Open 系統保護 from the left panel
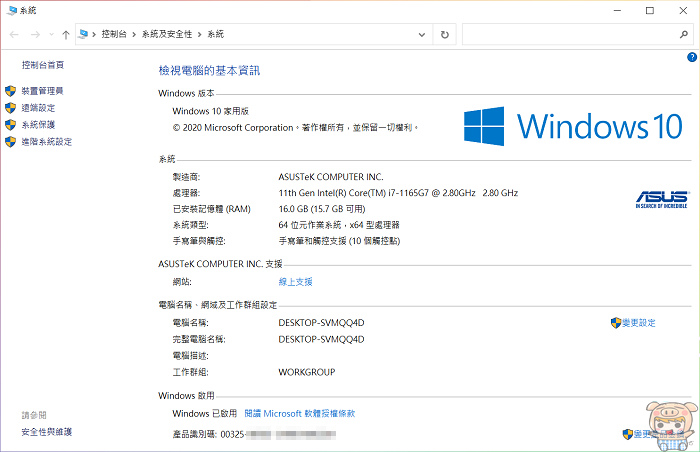The width and height of the screenshot is (700, 452). point(38,125)
